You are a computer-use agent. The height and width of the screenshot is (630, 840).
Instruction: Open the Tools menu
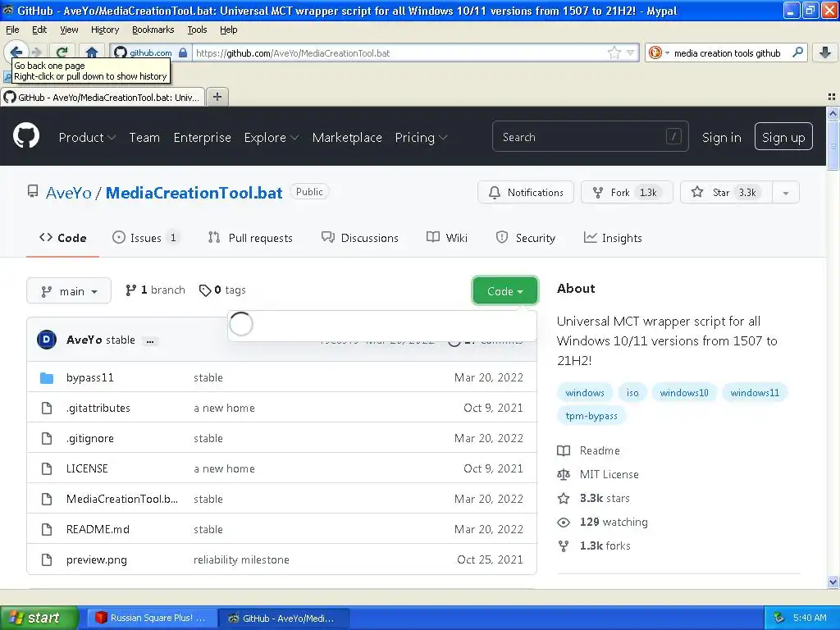pos(197,30)
